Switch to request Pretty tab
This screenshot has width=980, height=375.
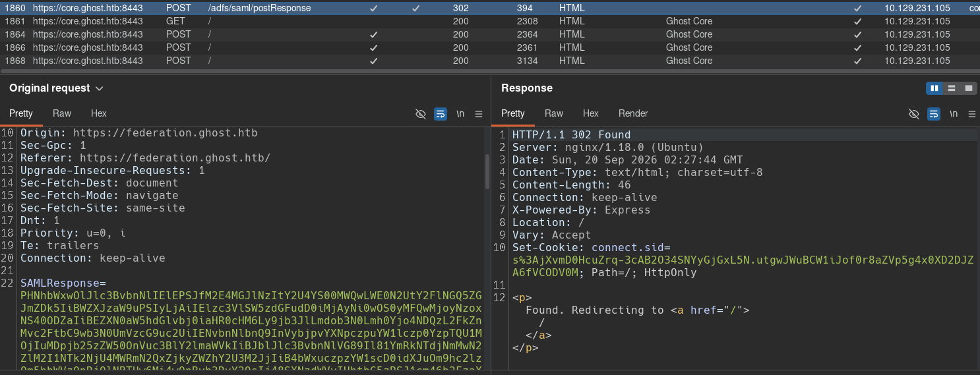21,113
